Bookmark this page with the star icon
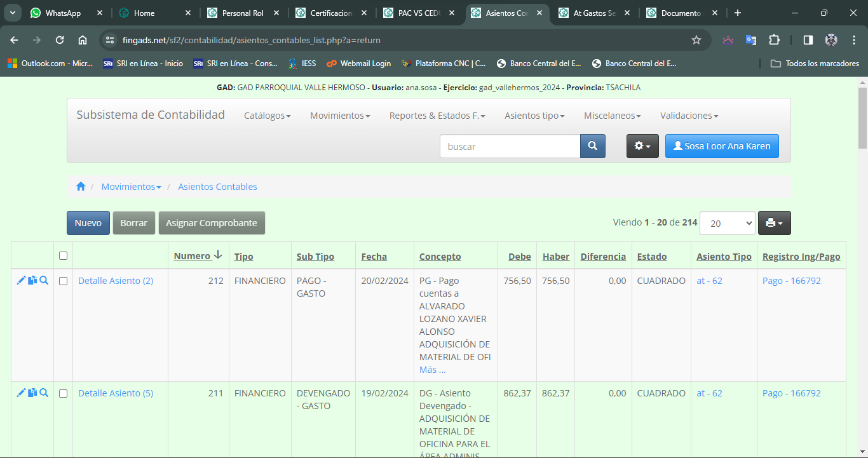 click(x=696, y=40)
